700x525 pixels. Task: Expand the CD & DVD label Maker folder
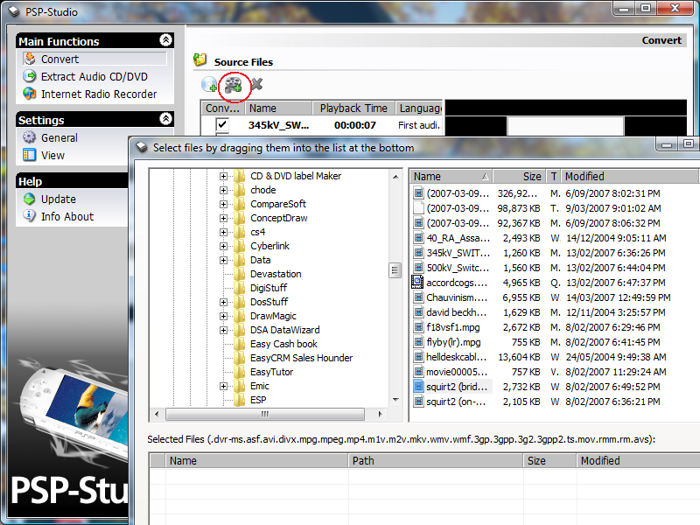click(223, 176)
